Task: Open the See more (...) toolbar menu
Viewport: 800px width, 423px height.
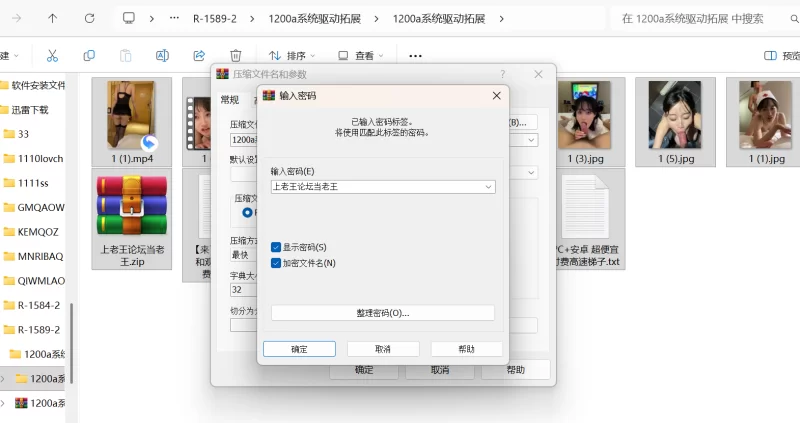Action: [415, 56]
